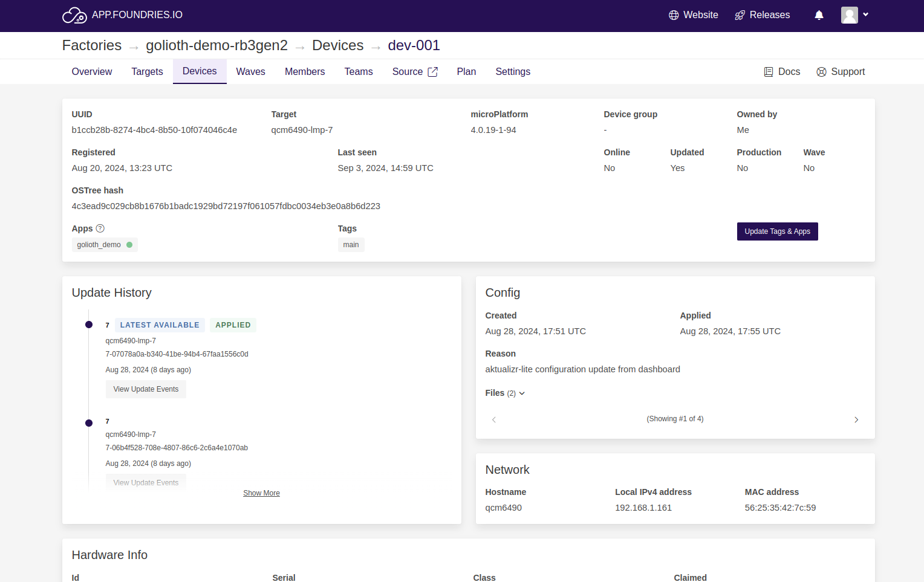Open the Website link in header
924x582 pixels.
pyautogui.click(x=694, y=15)
